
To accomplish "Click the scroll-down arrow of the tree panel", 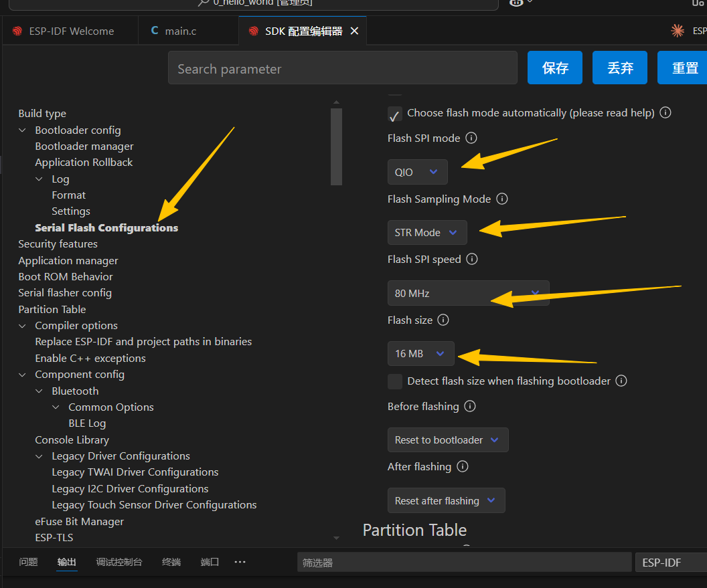I will coord(336,538).
